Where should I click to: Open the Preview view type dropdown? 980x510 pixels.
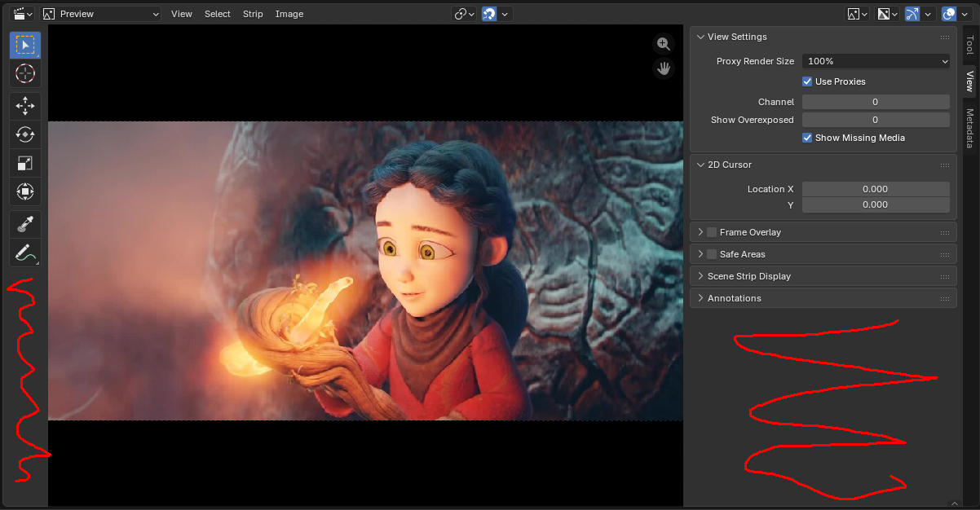(101, 14)
